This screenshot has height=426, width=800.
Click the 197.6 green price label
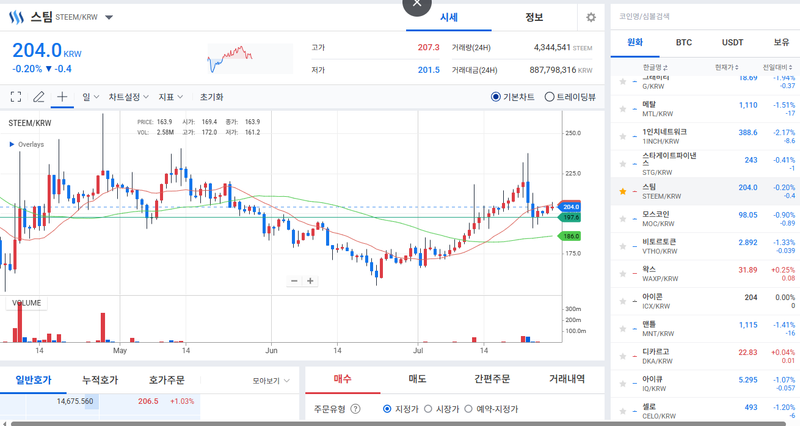[570, 217]
